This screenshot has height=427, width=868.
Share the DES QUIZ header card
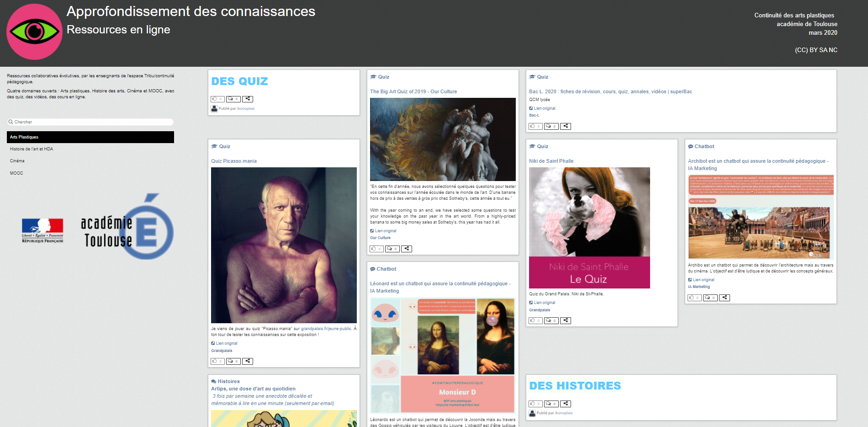(x=248, y=99)
